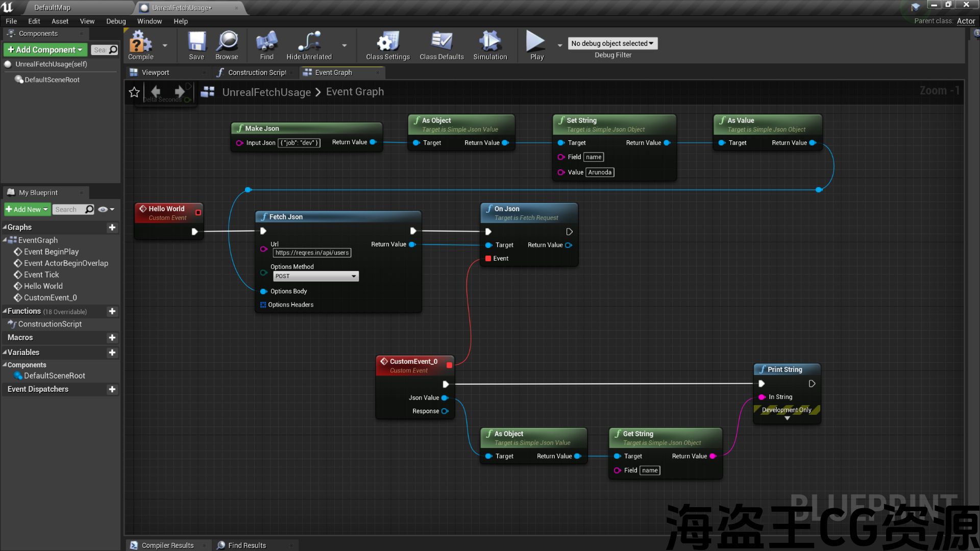The height and width of the screenshot is (551, 980).
Task: Open Class Settings
Action: click(x=387, y=42)
